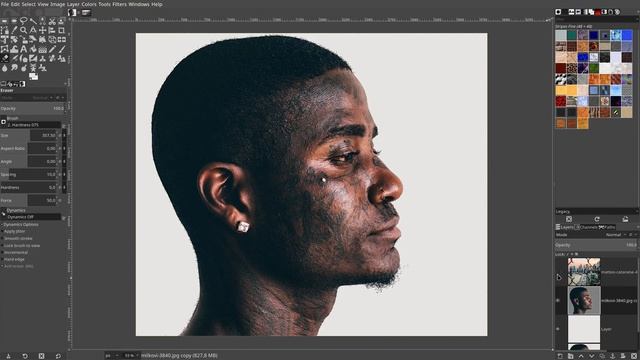Viewport: 640px width, 360px height.
Task: Open the Layer menu
Action: (73, 4)
